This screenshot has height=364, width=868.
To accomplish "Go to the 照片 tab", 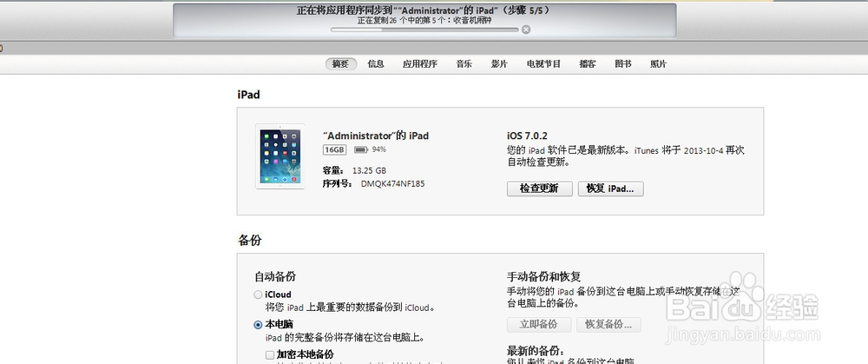I will point(659,63).
